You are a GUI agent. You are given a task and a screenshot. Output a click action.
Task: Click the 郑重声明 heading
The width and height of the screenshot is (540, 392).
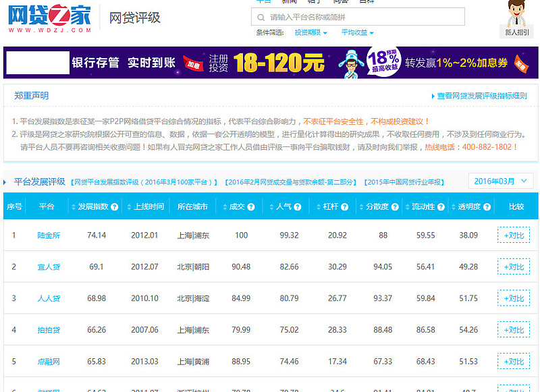tap(31, 96)
